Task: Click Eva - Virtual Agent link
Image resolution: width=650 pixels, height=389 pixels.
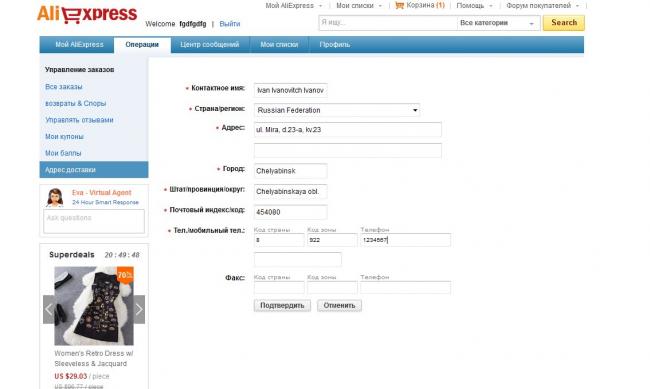Action: point(102,193)
